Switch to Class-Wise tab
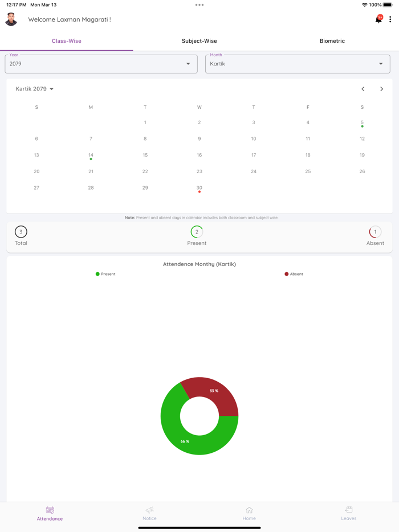This screenshot has height=532, width=399. (67, 40)
